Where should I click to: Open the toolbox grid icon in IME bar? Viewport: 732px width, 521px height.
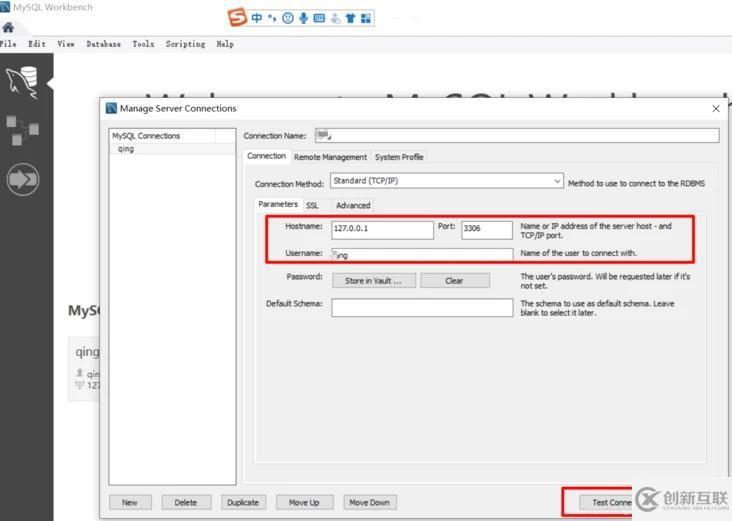click(366, 18)
